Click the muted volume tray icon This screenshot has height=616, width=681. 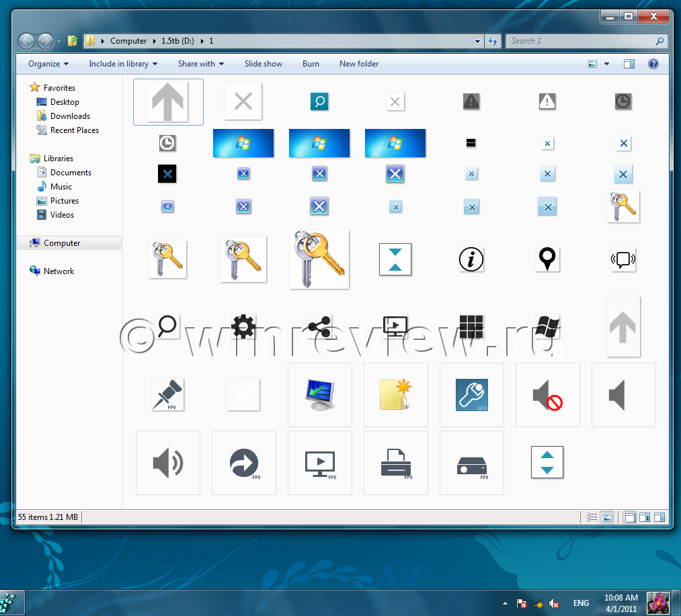click(x=554, y=603)
